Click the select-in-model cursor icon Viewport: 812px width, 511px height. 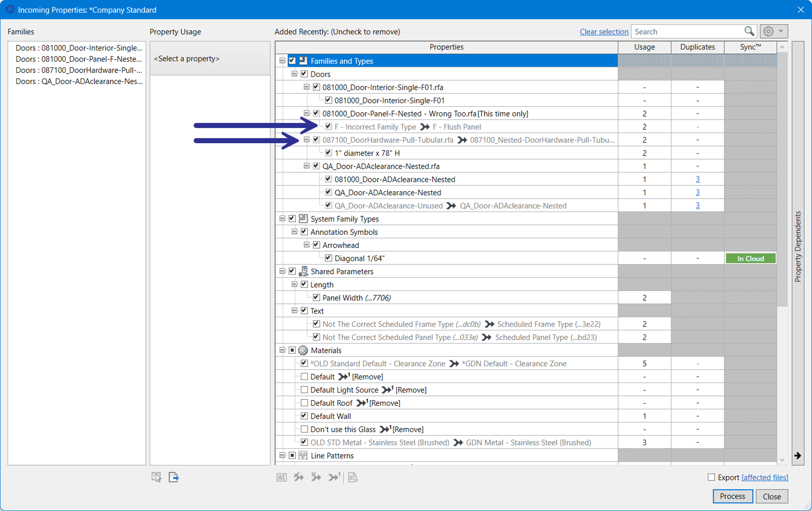coord(157,477)
